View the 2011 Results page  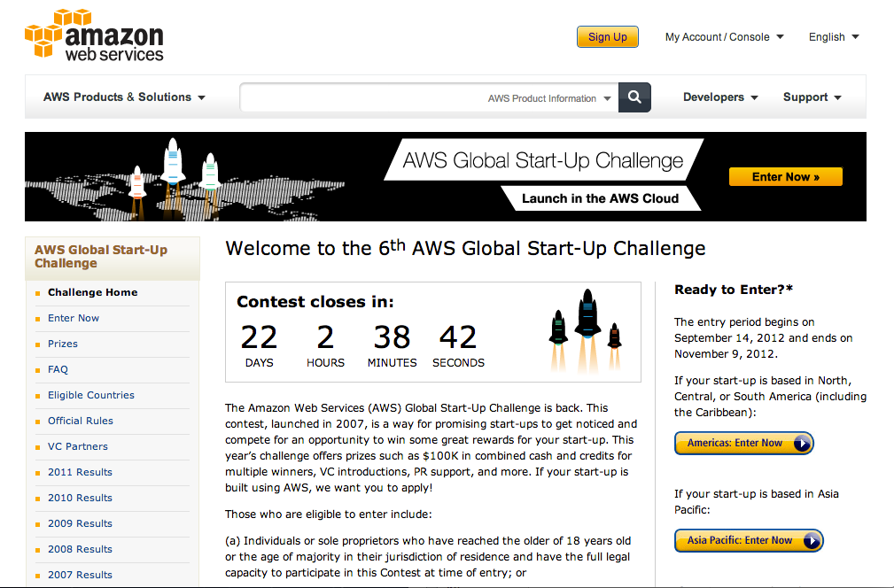click(x=80, y=472)
